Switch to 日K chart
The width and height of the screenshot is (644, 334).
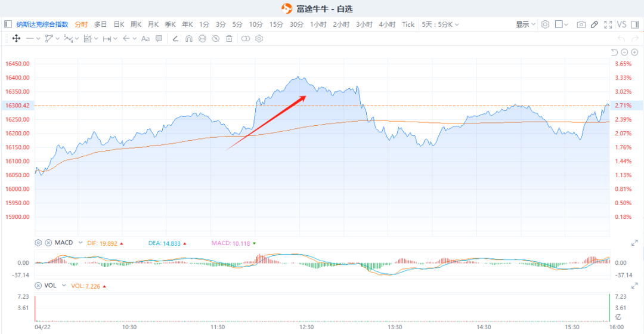119,24
